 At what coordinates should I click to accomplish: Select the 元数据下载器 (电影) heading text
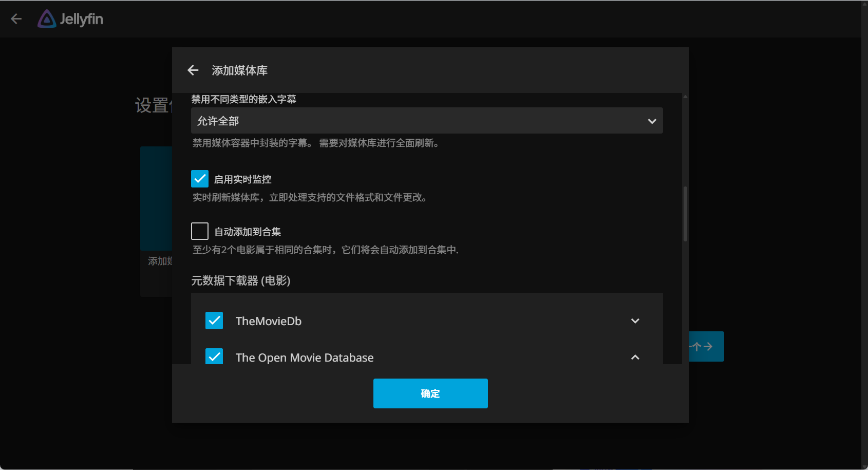[x=241, y=280]
